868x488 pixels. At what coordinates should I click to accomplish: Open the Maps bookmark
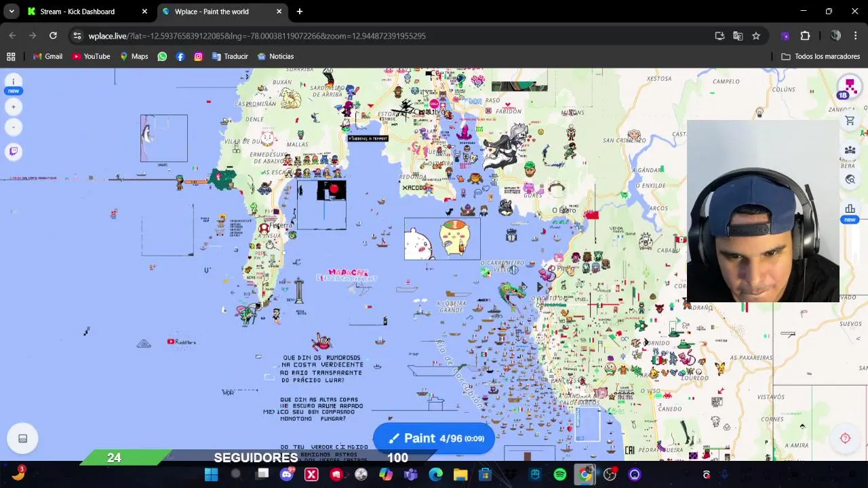[x=134, y=56]
